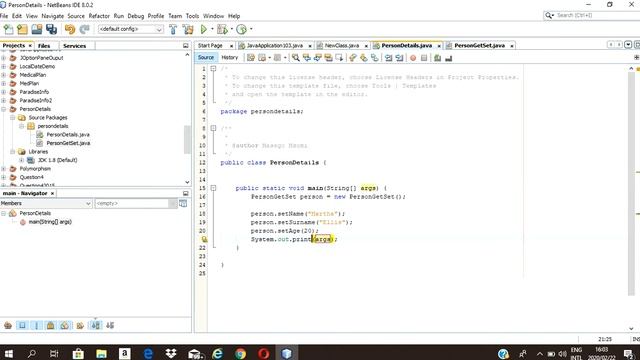Click the Undo toolbar icon
Viewport: 640px width, 360px height.
click(70, 29)
